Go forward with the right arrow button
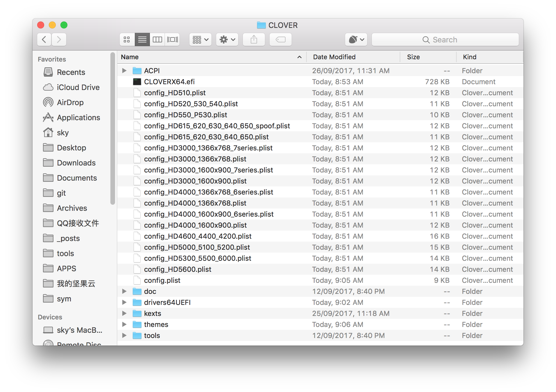Image resolution: width=556 pixels, height=392 pixels. pos(59,39)
